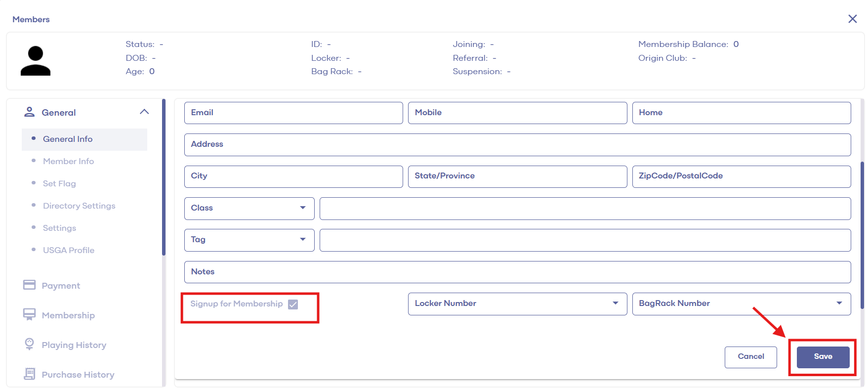Click the Purchase History receipt icon
This screenshot has width=868, height=392.
(x=30, y=374)
